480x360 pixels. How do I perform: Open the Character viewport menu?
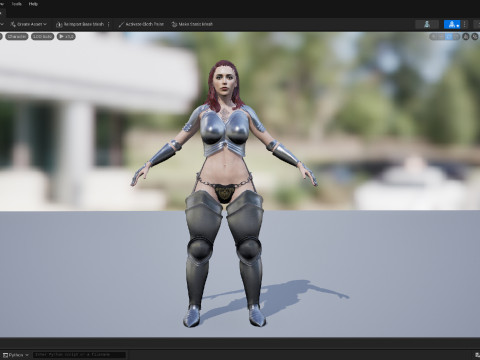[16, 36]
